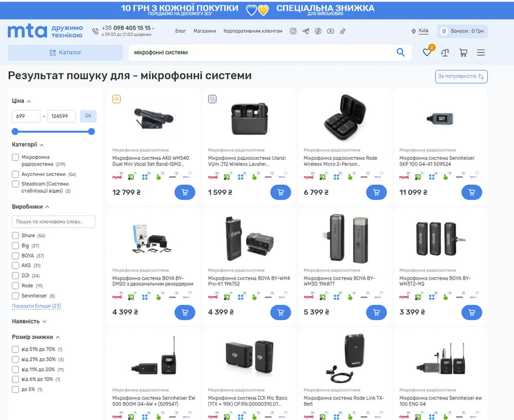514x420 pixels.
Task: Click the delivery badge on AKG card
Action: (x=116, y=99)
